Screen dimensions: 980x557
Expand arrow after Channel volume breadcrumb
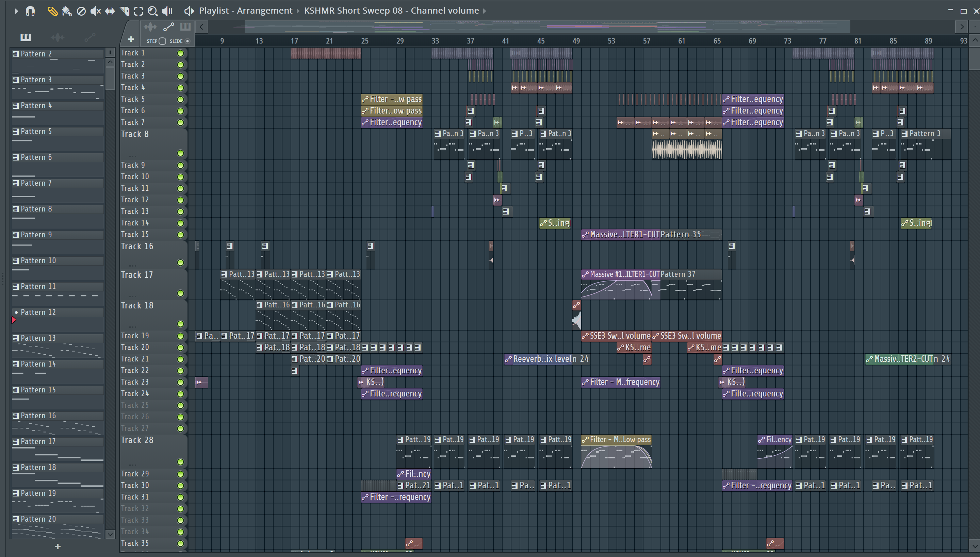tap(485, 11)
